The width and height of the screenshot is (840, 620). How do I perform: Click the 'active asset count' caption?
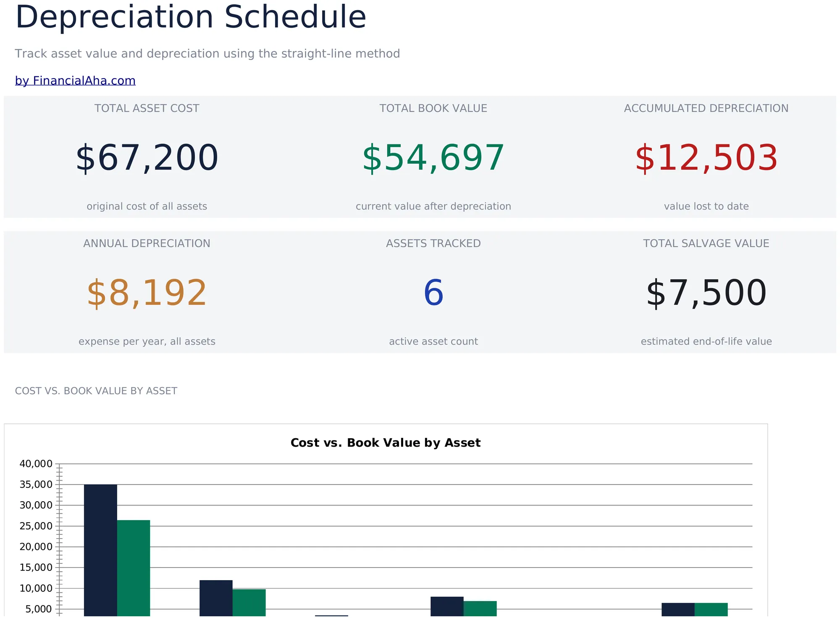point(433,341)
